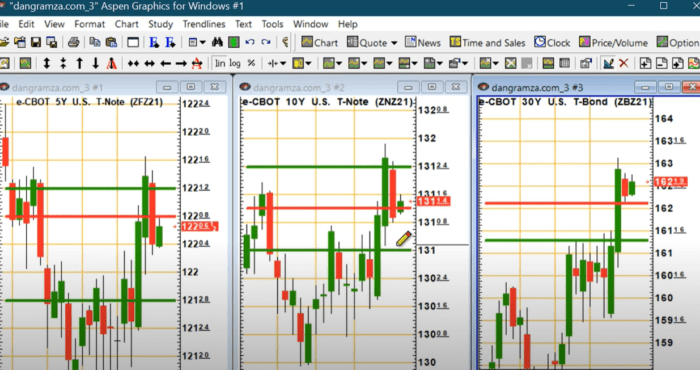Open the Study menu
This screenshot has width=700, height=370.
(x=161, y=24)
